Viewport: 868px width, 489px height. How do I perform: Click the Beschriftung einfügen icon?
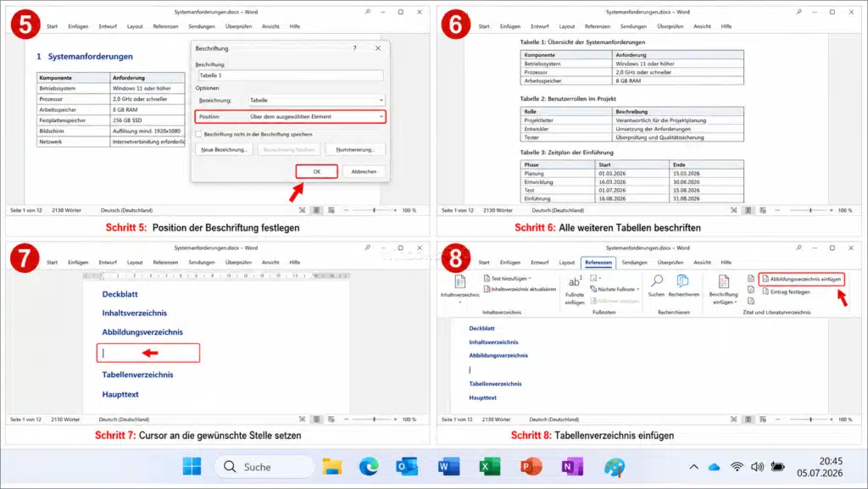(724, 281)
